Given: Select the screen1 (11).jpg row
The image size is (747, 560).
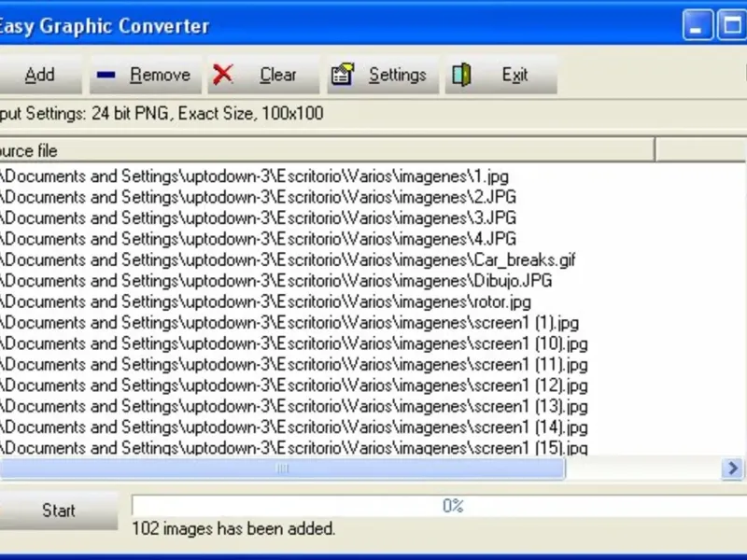Looking at the screenshot, I should [294, 365].
